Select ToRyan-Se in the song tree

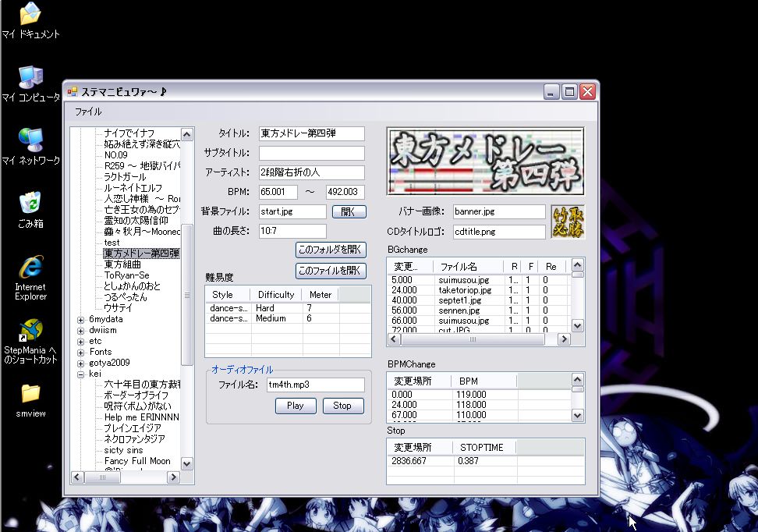tap(126, 275)
